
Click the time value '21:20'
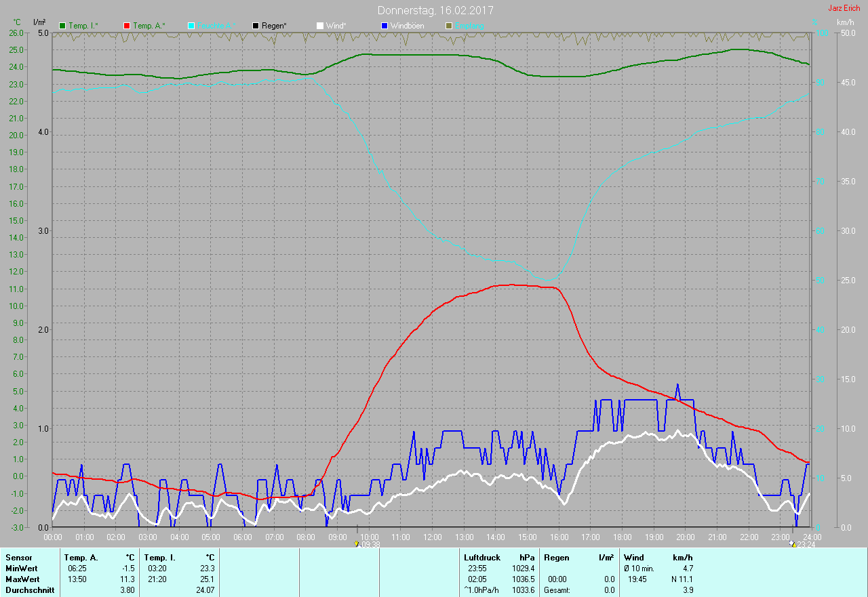157,579
